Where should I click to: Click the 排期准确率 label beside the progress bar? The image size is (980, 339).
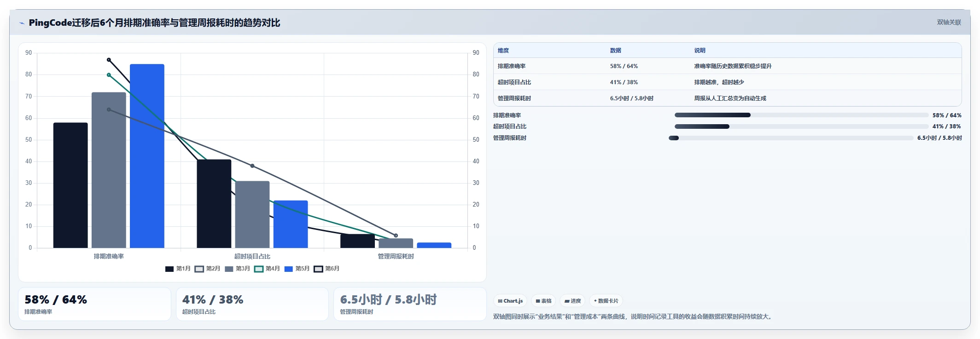(507, 115)
